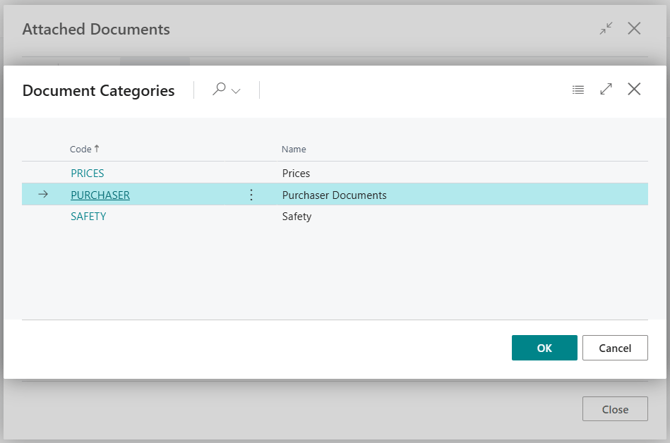The height and width of the screenshot is (443, 670).
Task: Click the row selector arrow for PURCHASER
Action: pyautogui.click(x=43, y=194)
